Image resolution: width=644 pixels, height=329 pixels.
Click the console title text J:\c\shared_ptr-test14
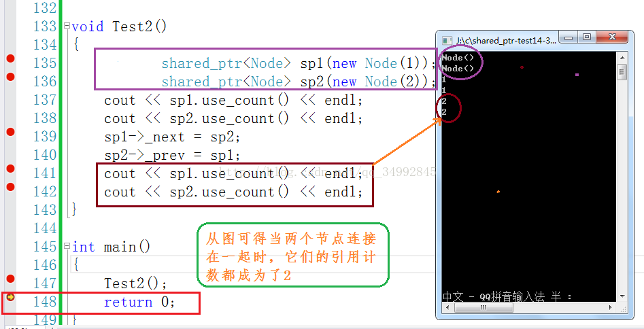coord(505,41)
